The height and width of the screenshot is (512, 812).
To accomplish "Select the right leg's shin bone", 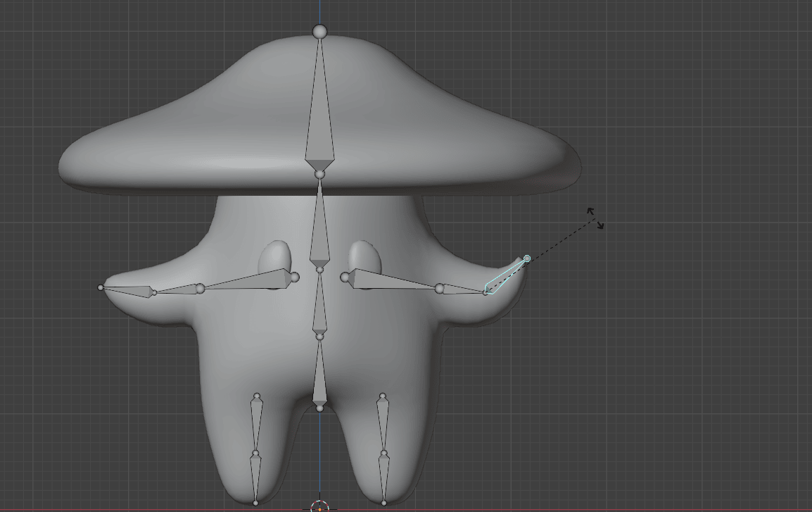I will point(383,479).
